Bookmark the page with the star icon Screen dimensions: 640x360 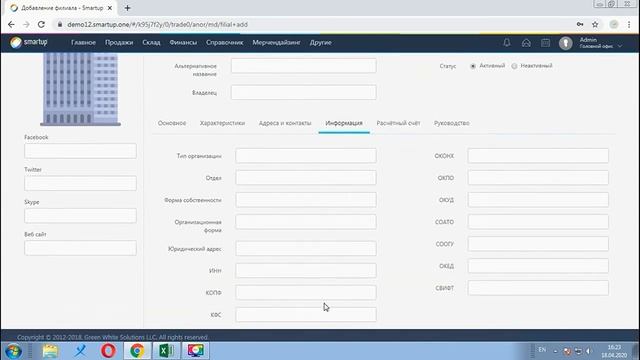[x=595, y=24]
